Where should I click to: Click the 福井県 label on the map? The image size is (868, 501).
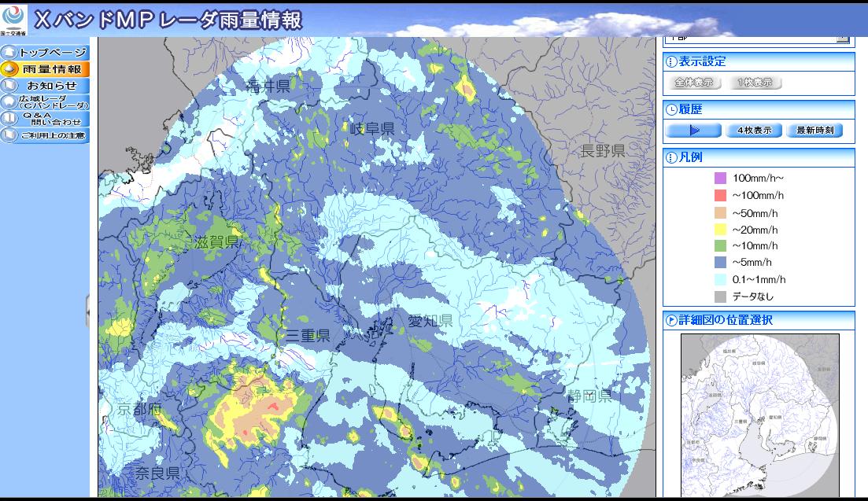(x=268, y=87)
